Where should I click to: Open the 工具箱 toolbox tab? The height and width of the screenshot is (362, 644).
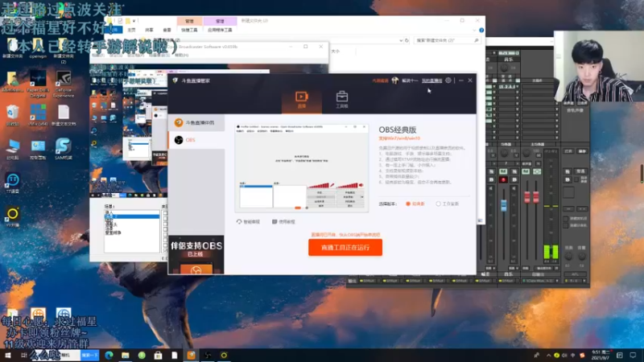click(x=341, y=100)
